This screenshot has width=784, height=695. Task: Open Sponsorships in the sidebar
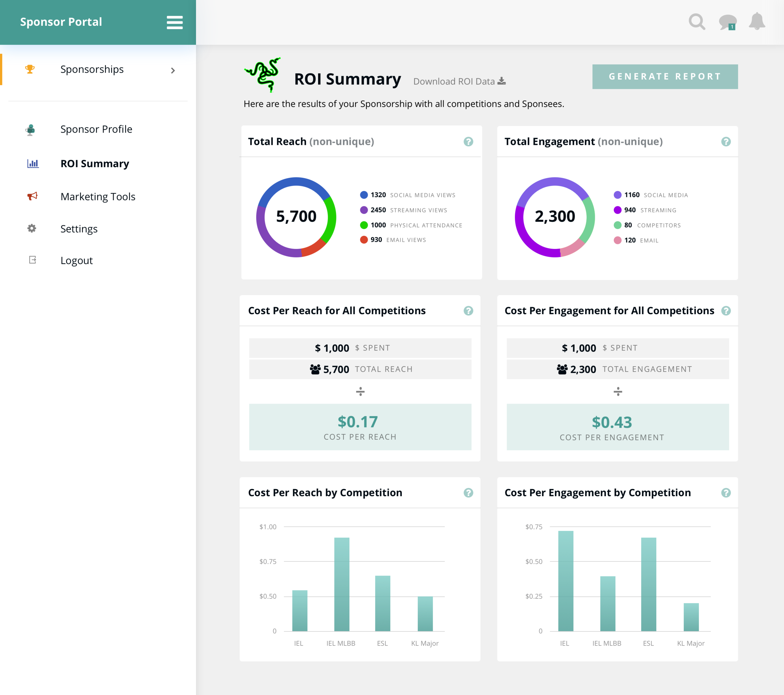coord(92,69)
